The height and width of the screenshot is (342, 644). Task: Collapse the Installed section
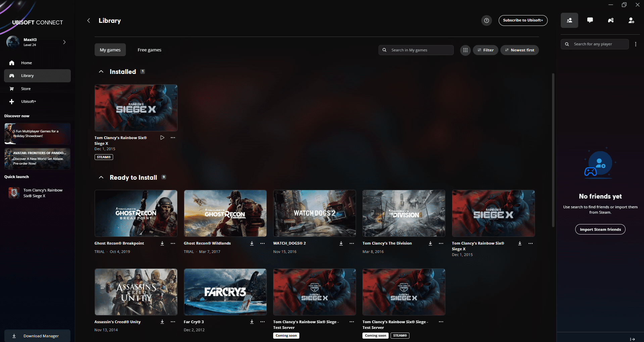click(x=101, y=72)
